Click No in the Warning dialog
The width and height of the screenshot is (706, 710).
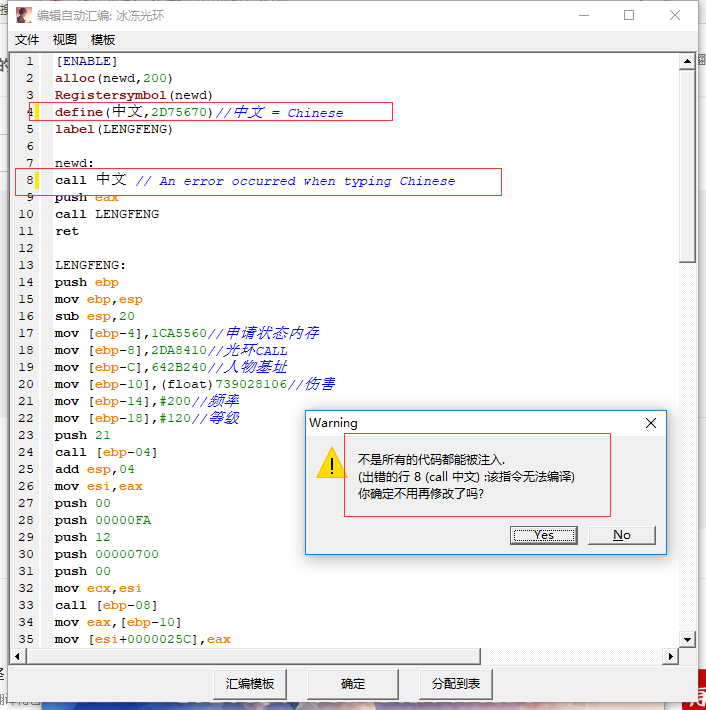621,535
